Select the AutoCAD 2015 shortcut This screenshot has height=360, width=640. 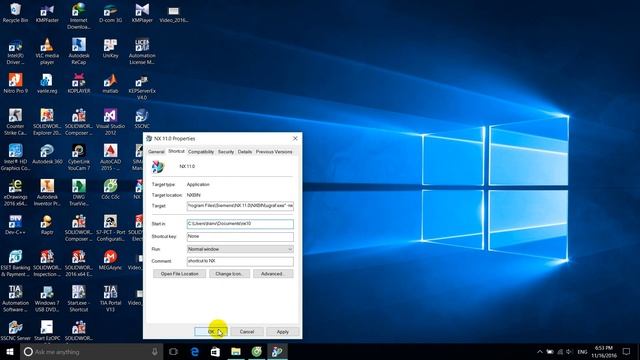(x=110, y=157)
